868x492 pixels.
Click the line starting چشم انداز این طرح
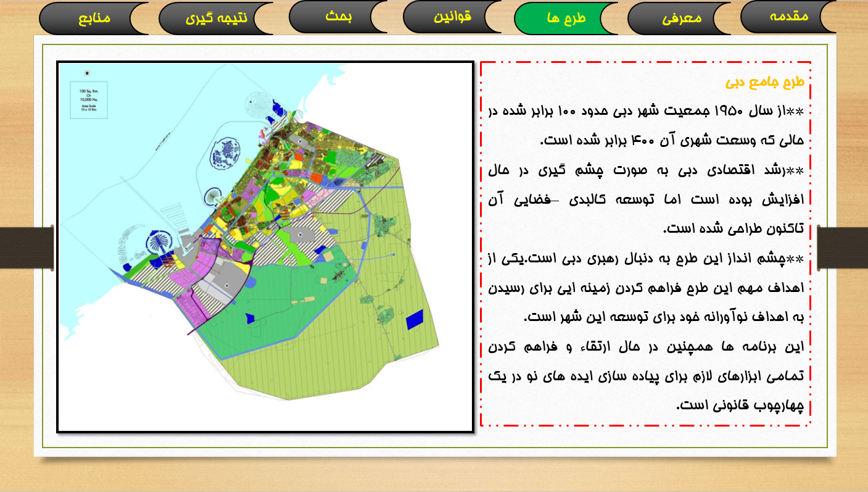tap(647, 259)
